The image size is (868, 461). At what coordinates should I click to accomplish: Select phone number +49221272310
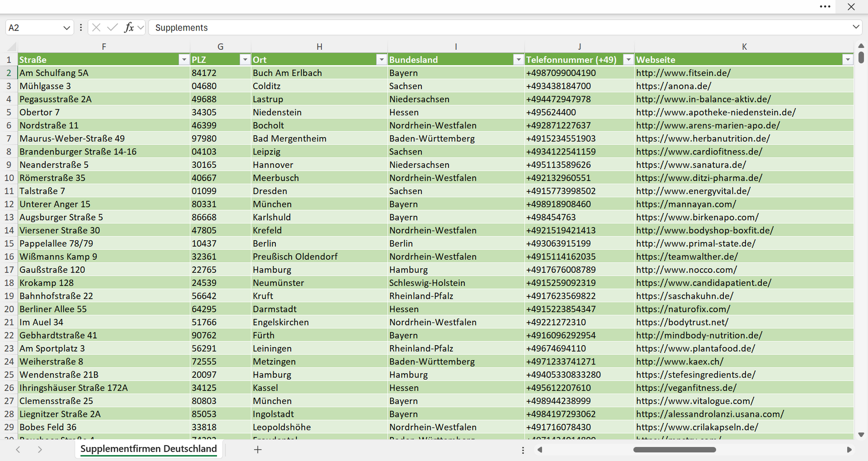[x=579, y=322]
